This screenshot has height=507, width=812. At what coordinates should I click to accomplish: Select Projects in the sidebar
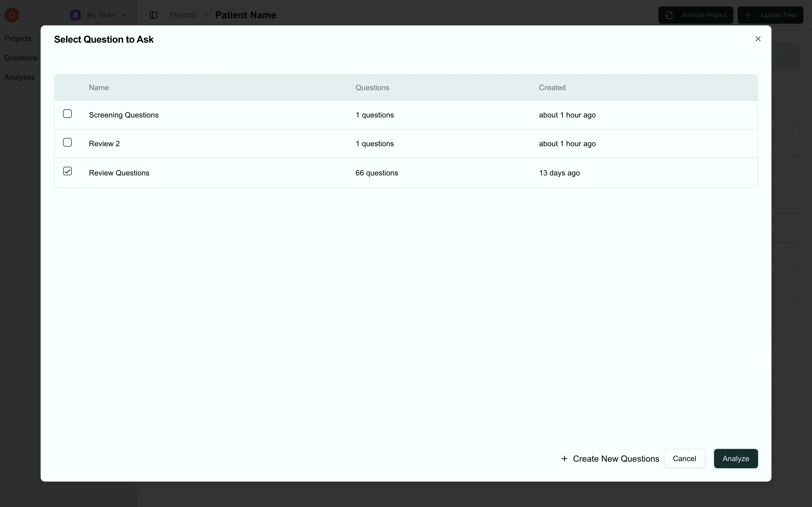click(18, 38)
